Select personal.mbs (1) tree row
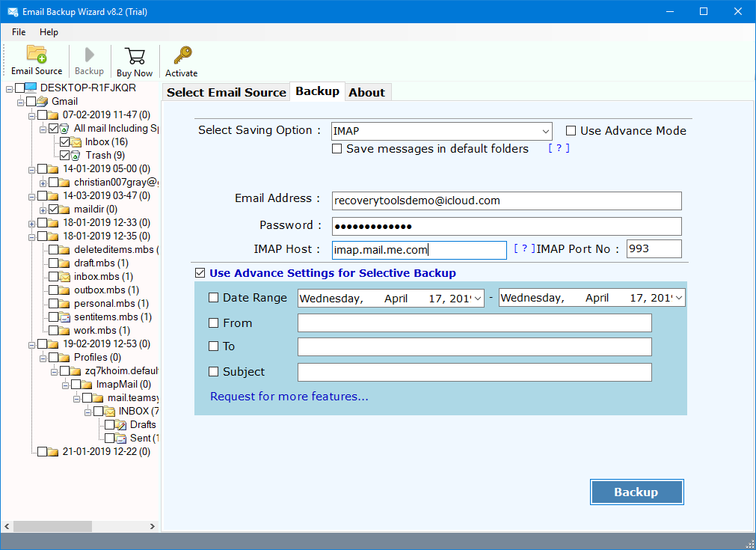The image size is (756, 550). 111,304
